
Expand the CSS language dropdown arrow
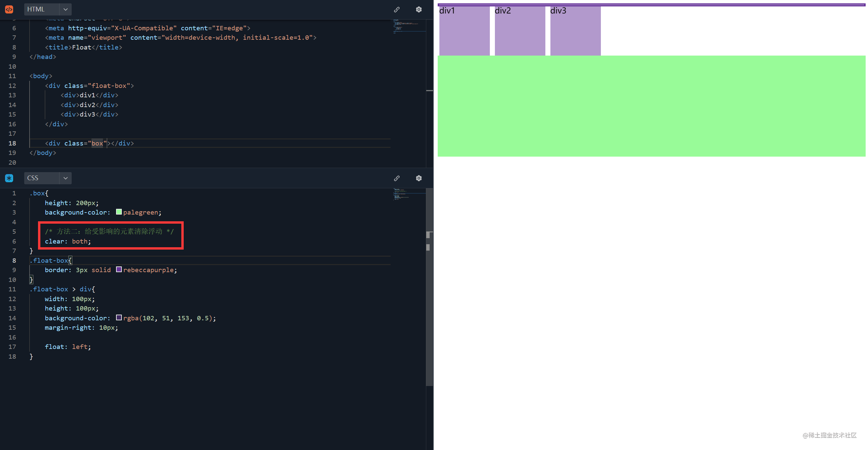click(x=66, y=178)
